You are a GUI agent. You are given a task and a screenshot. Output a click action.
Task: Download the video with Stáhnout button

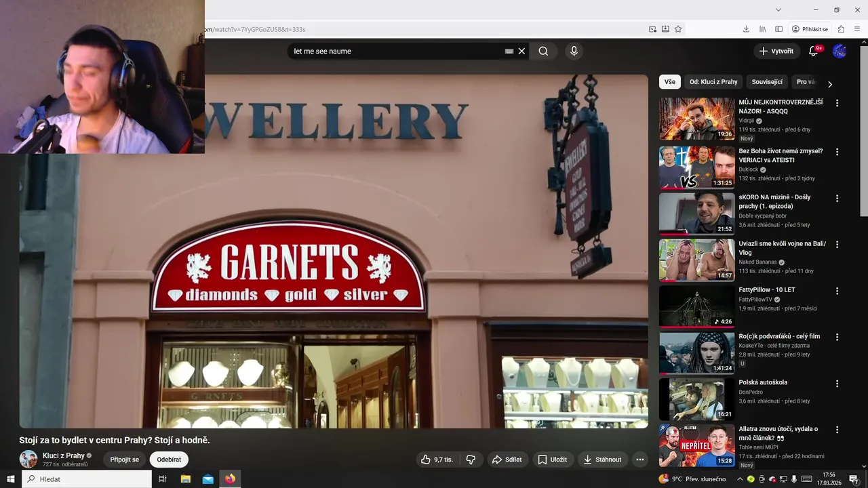(x=603, y=460)
